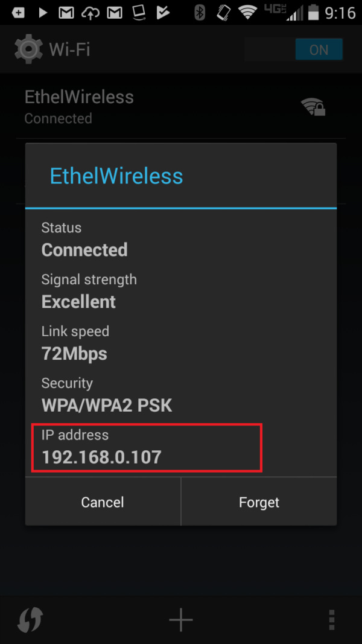Screen dimensions: 362x644
Task: Tap the battery icon in status bar
Action: point(314,13)
